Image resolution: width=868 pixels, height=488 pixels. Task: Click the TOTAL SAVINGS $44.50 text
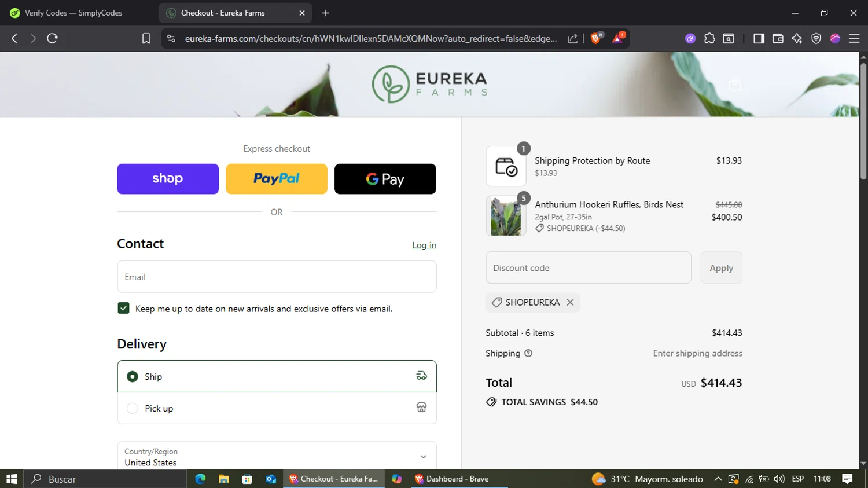pyautogui.click(x=549, y=402)
